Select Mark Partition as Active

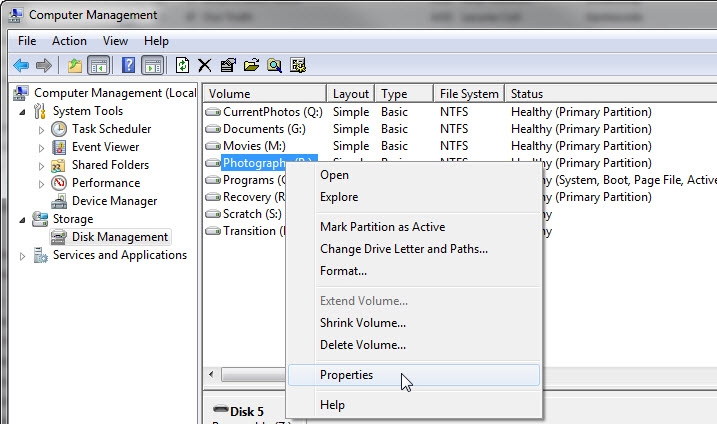414,227
